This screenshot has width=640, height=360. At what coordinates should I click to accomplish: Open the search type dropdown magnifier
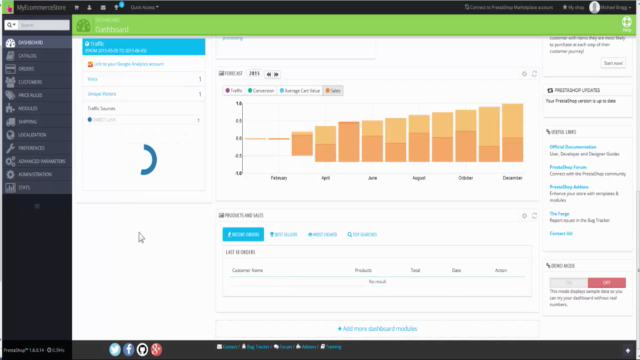pyautogui.click(x=11, y=25)
